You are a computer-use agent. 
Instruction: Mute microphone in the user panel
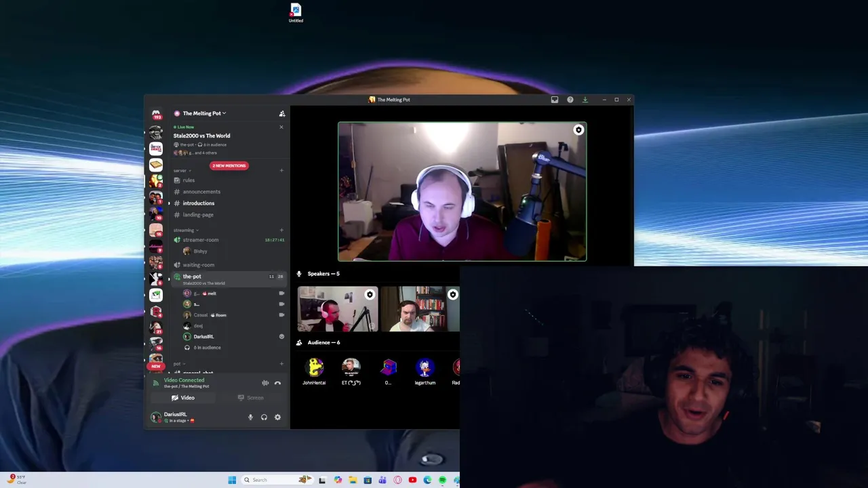[x=250, y=418]
